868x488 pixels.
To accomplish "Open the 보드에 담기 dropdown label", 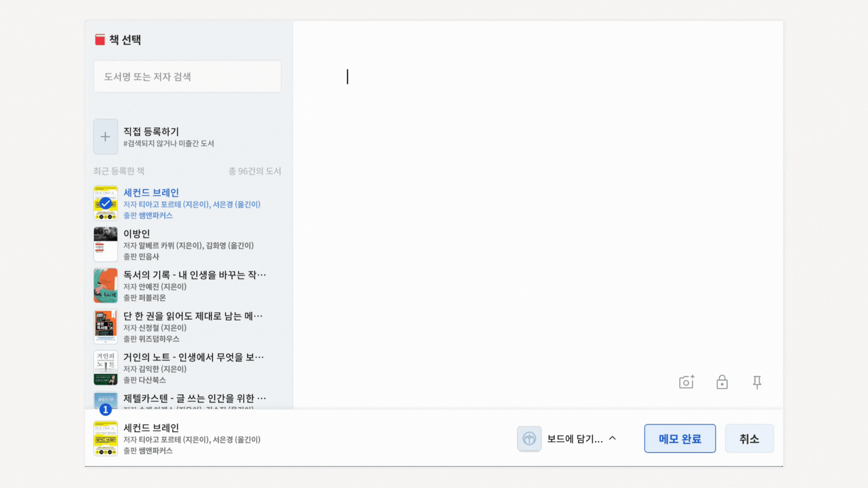I will tap(575, 439).
